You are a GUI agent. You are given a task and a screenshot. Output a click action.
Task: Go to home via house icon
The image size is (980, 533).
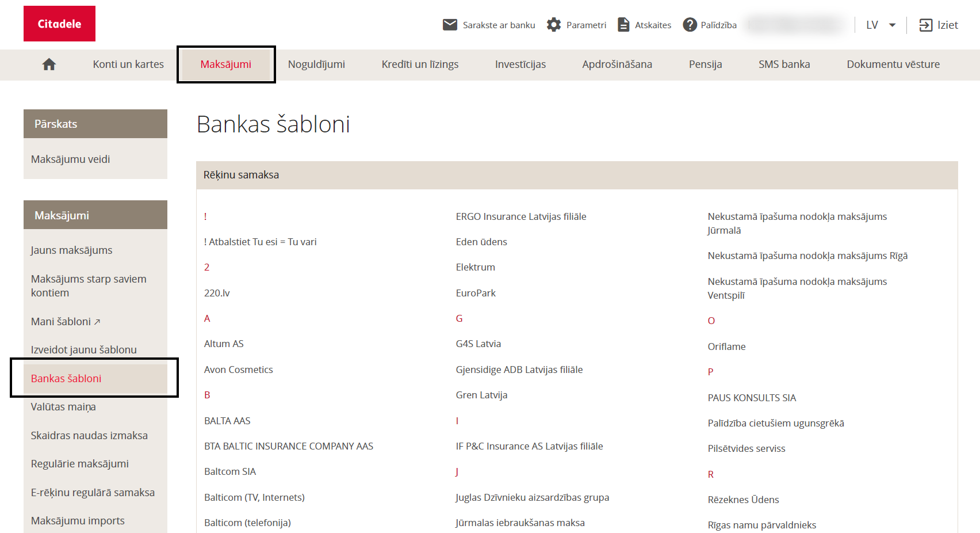click(x=49, y=64)
